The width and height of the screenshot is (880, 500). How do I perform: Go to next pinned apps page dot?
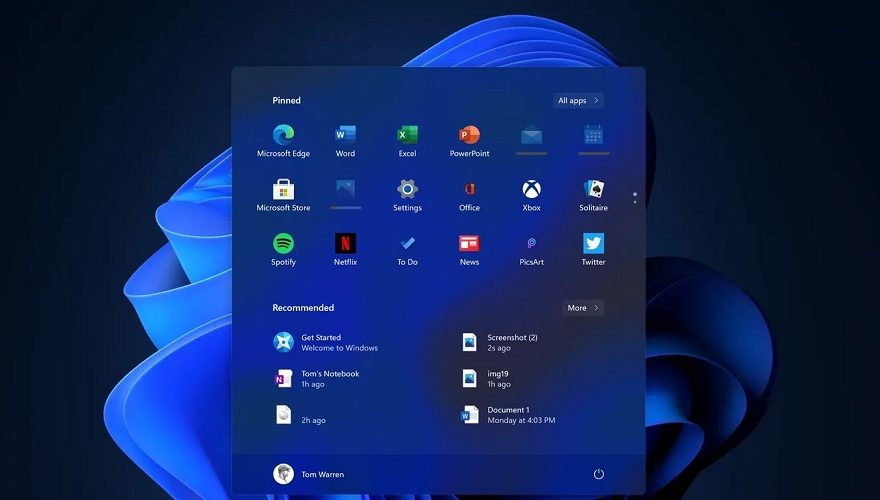(635, 202)
